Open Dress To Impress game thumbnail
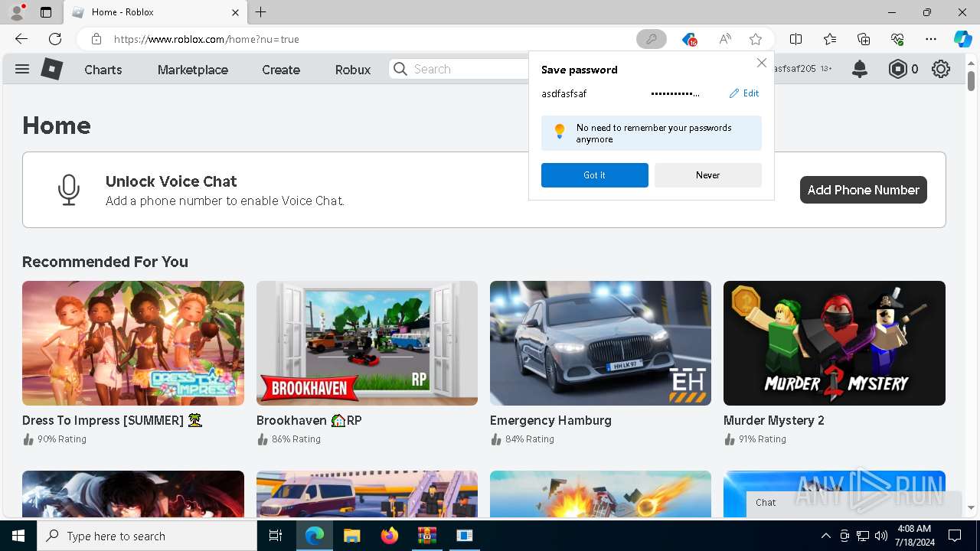Screen dimensions: 980x551 tap(133, 343)
